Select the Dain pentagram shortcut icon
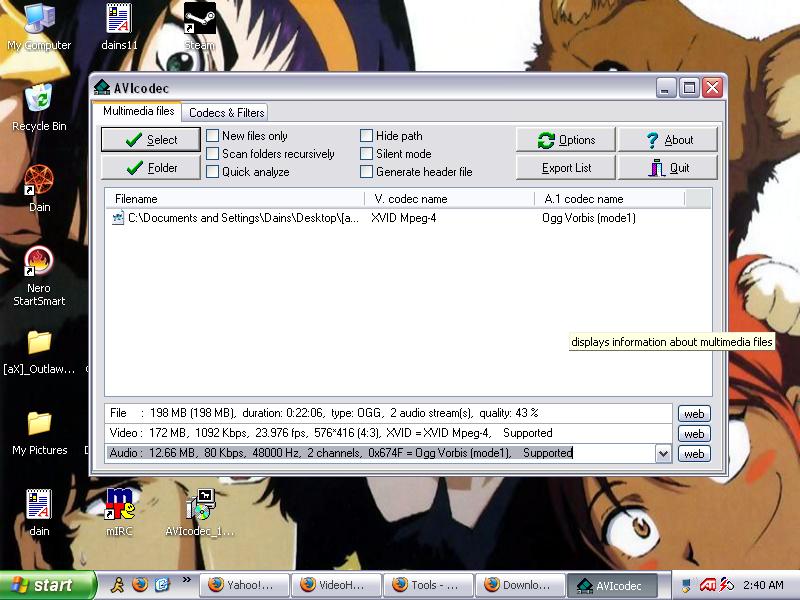Image resolution: width=800 pixels, height=600 pixels. tap(39, 188)
